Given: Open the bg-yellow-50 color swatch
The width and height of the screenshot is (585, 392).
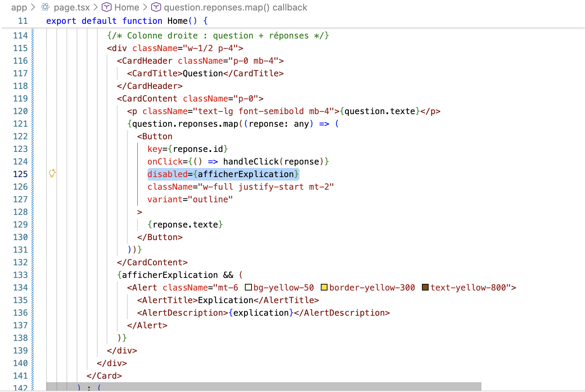Looking at the screenshot, I should click(248, 287).
